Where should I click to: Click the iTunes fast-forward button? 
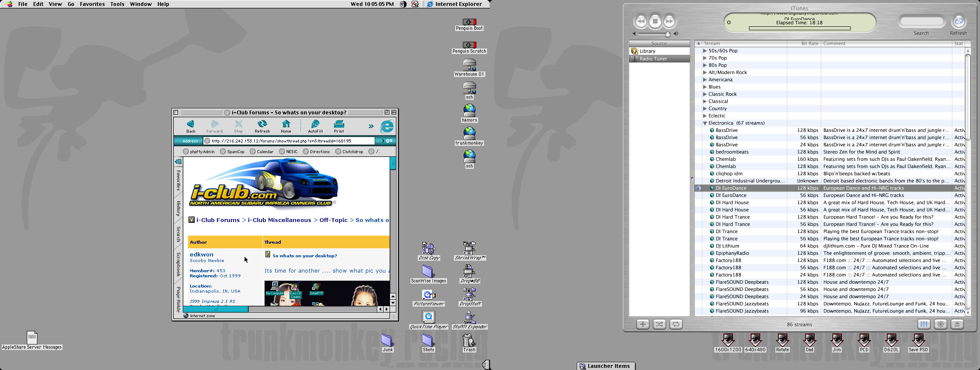tap(669, 21)
